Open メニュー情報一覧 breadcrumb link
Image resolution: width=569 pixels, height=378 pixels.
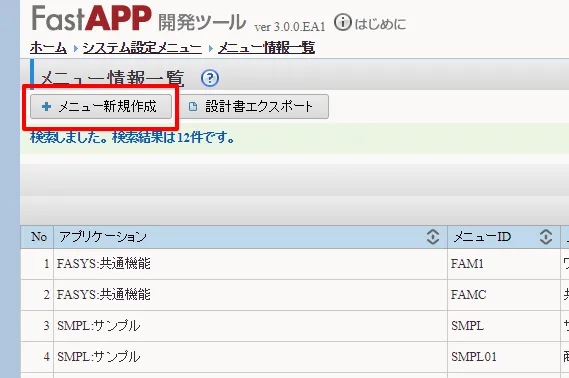coord(266,48)
